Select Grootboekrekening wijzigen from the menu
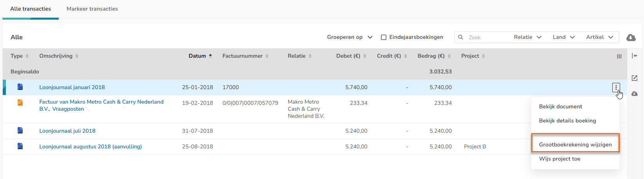The width and height of the screenshot is (644, 179). click(x=575, y=144)
